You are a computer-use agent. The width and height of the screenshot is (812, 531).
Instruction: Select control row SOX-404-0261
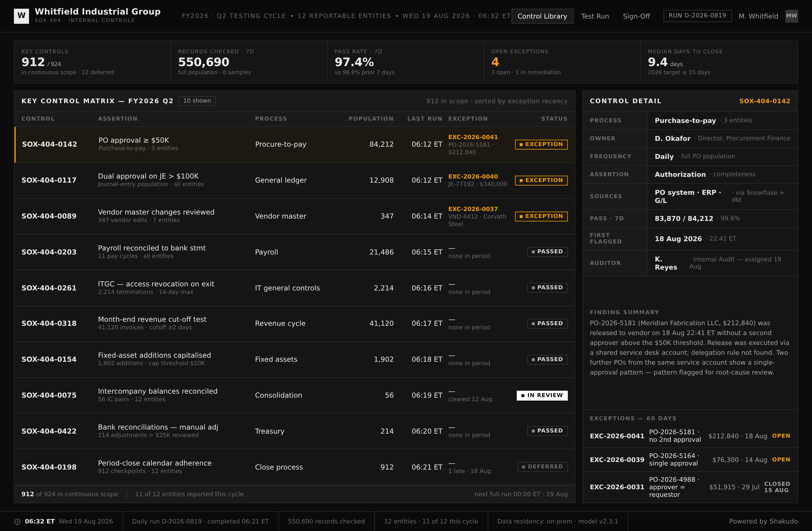294,288
